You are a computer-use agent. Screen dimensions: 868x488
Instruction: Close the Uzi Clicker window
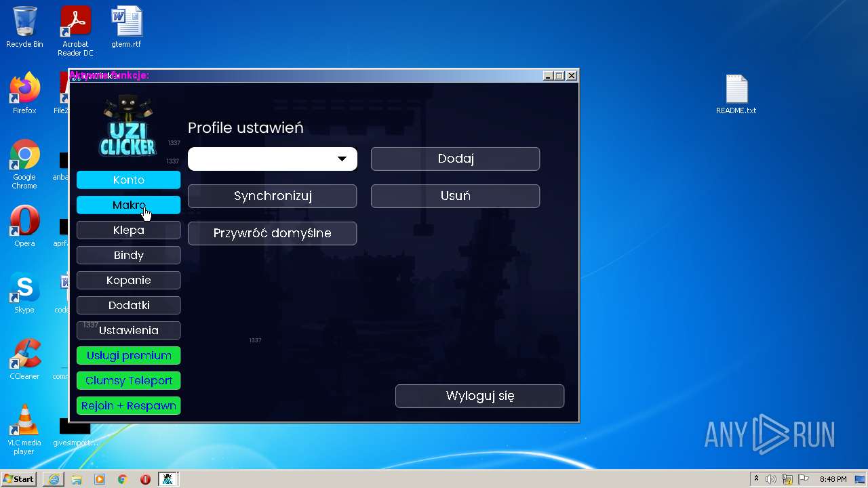pos(572,76)
